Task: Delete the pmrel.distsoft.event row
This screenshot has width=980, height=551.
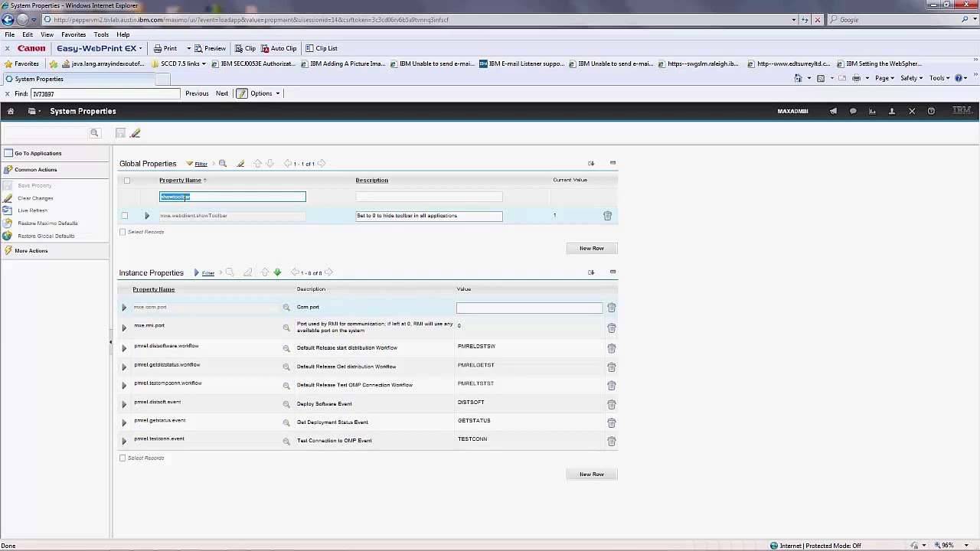Action: (611, 404)
